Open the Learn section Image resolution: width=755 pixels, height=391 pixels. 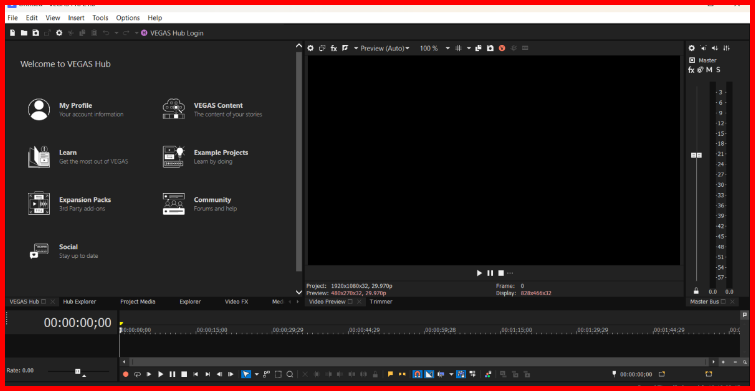[78, 156]
